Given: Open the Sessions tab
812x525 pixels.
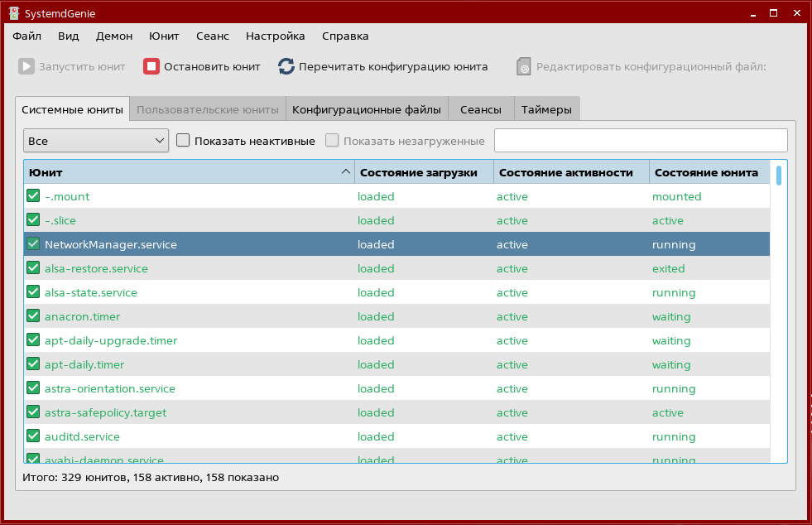Looking at the screenshot, I should tap(480, 109).
